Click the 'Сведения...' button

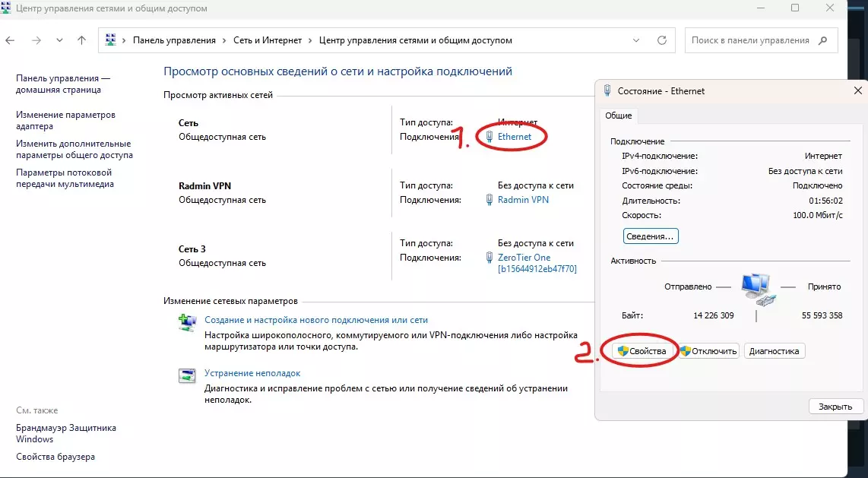pos(651,236)
